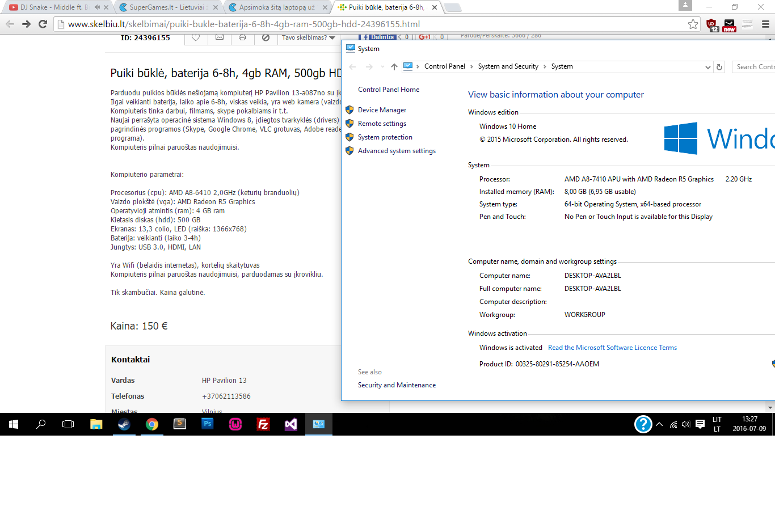Screen dimensions: 775x532
Task: Click the heart favorite icon in listing toolbar
Action: point(196,38)
